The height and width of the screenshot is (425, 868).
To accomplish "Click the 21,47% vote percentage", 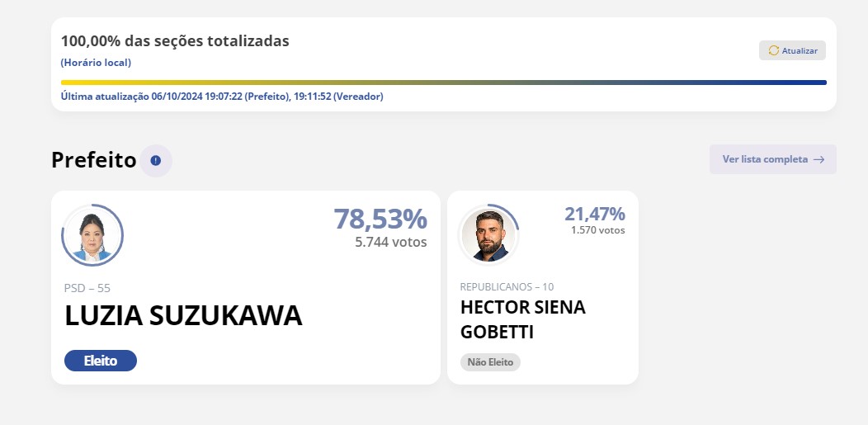I will coord(595,214).
